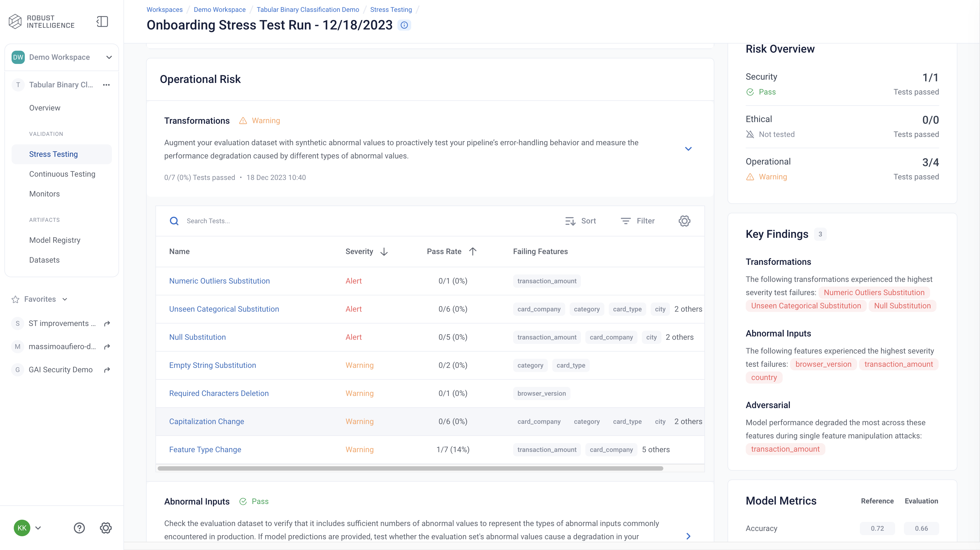Go to Continuous Testing in sidebar
The image size is (980, 550).
click(62, 174)
